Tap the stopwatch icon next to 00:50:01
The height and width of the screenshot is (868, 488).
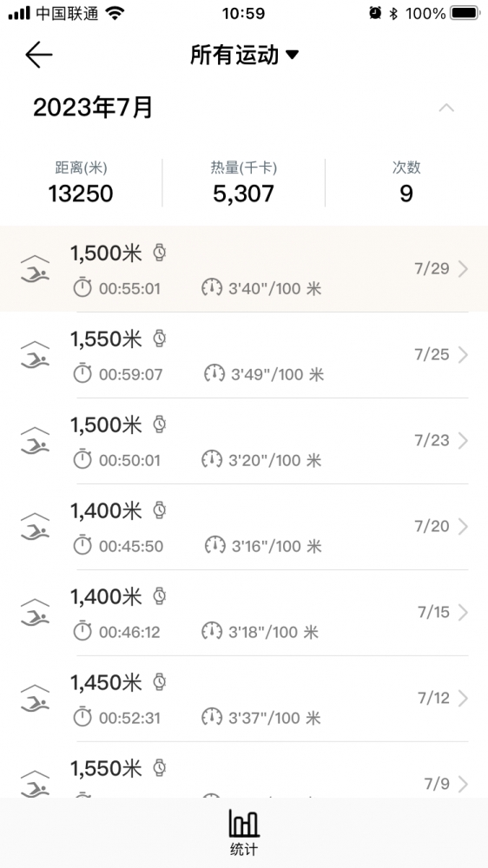tap(82, 459)
